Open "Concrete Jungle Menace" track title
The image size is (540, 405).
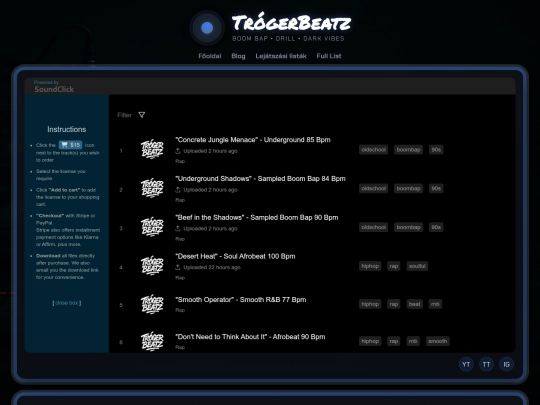(253, 140)
